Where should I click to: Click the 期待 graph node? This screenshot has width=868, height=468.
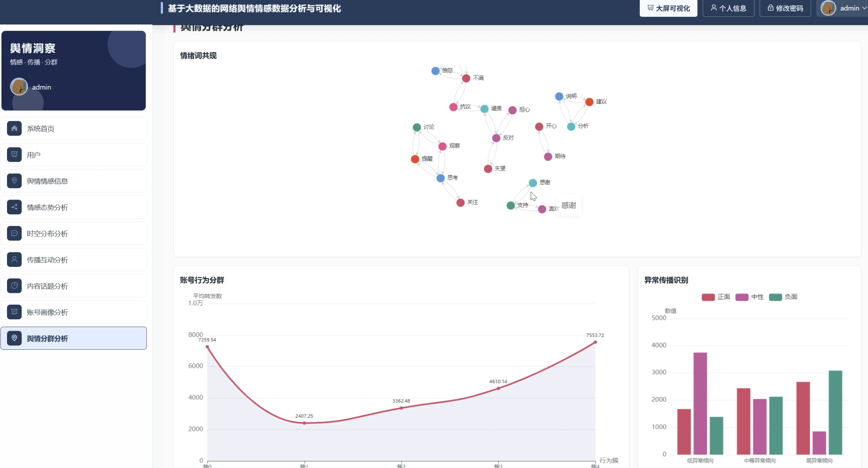(548, 157)
